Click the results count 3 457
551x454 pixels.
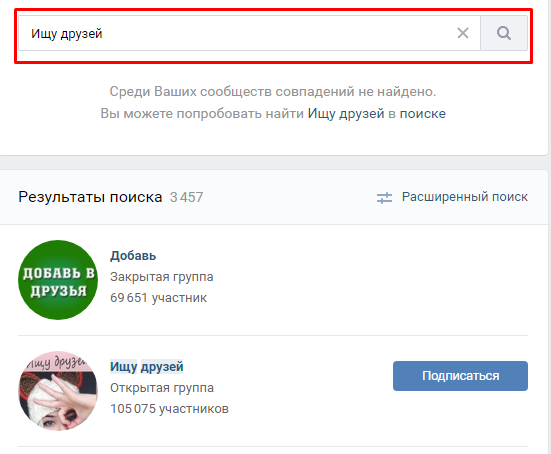click(186, 197)
